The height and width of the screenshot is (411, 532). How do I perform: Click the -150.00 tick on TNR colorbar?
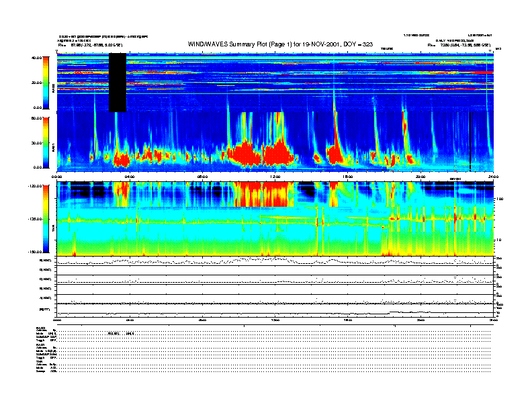coord(36,252)
